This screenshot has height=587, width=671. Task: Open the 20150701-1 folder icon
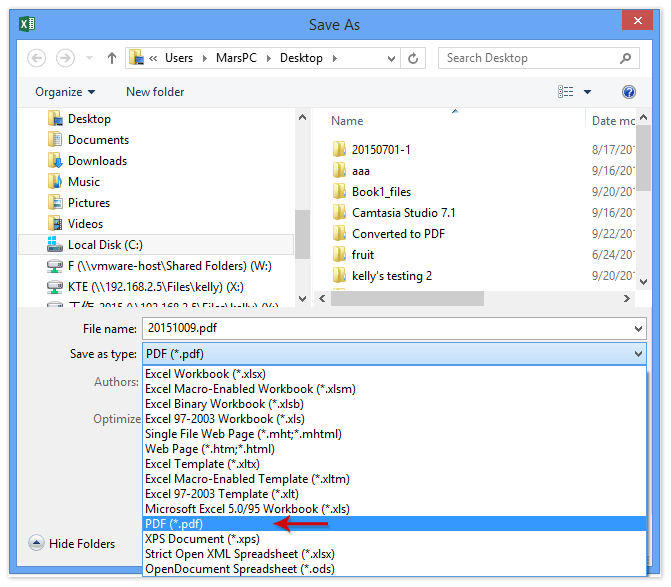point(339,149)
